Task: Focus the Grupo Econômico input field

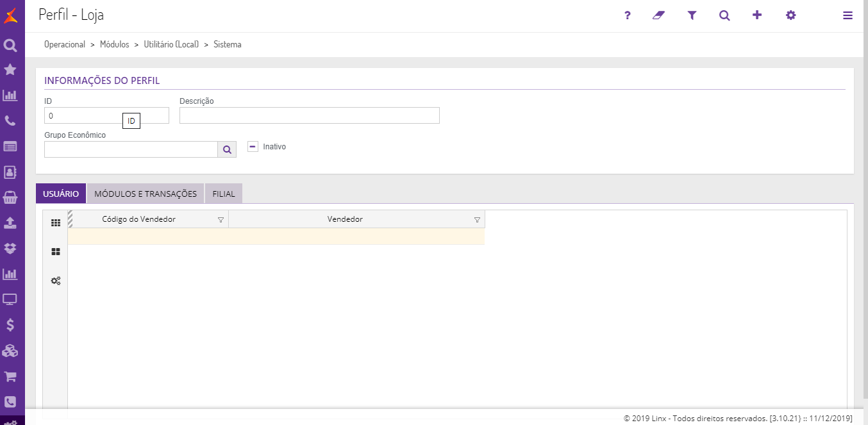Action: pyautogui.click(x=131, y=149)
